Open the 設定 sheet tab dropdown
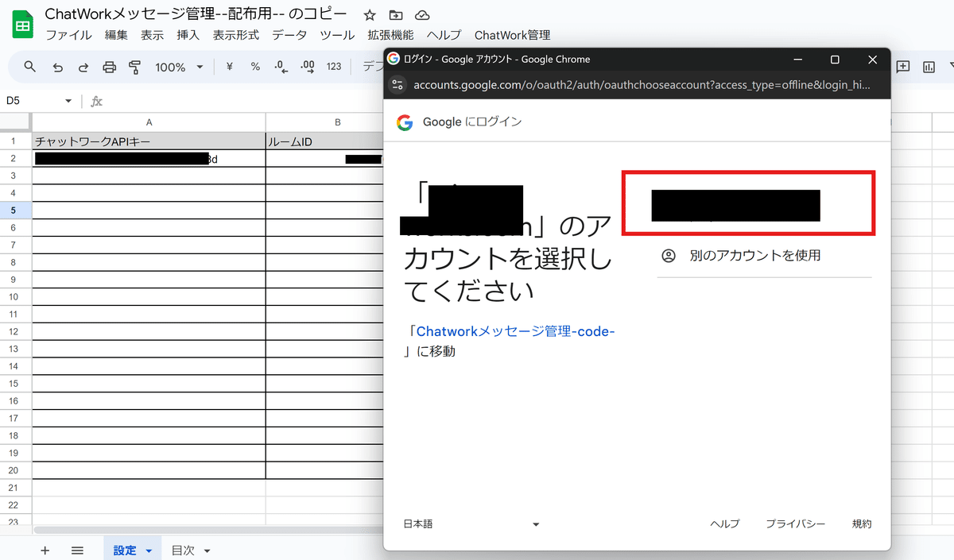The width and height of the screenshot is (954, 560). pos(148,549)
